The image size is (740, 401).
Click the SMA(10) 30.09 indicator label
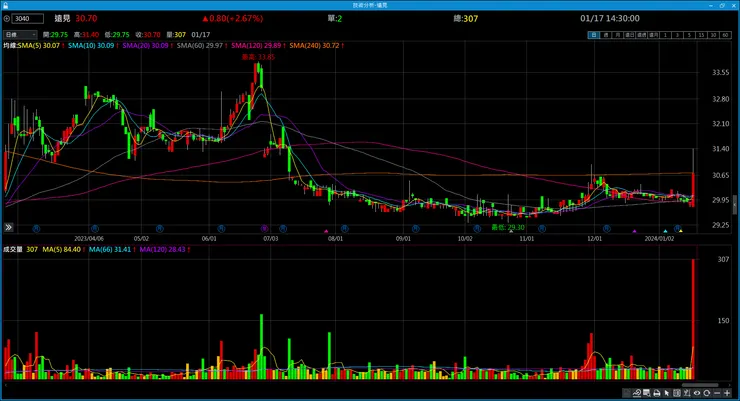click(91, 45)
